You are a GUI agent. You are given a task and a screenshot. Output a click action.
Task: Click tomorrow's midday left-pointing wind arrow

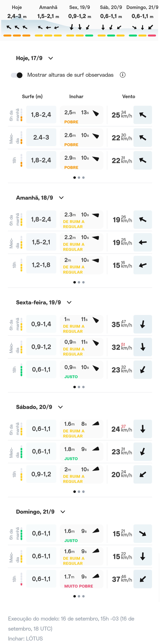point(143,242)
